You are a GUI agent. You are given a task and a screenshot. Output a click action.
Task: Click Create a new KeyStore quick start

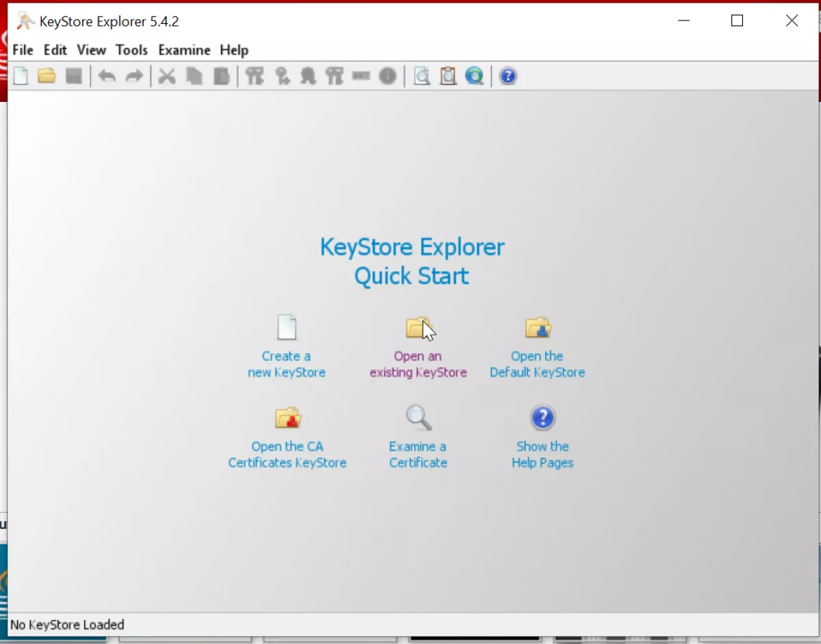tap(287, 346)
